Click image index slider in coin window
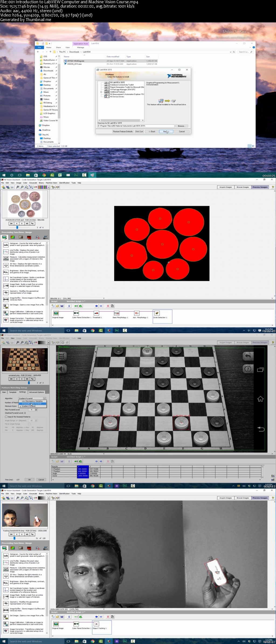 18,227
